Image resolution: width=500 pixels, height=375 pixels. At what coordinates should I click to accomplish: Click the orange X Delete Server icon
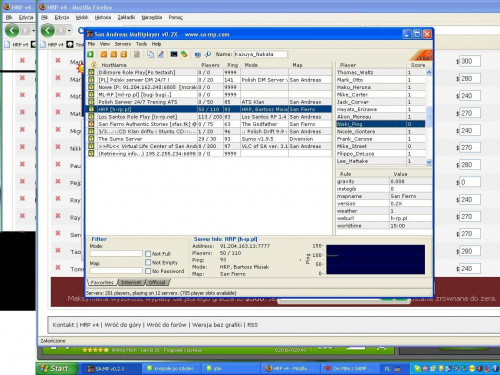(x=114, y=54)
